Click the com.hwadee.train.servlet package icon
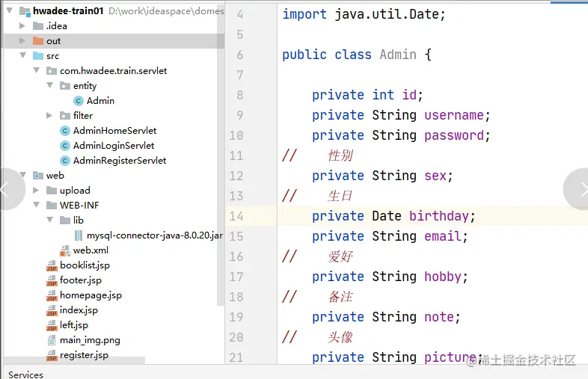 (52, 71)
